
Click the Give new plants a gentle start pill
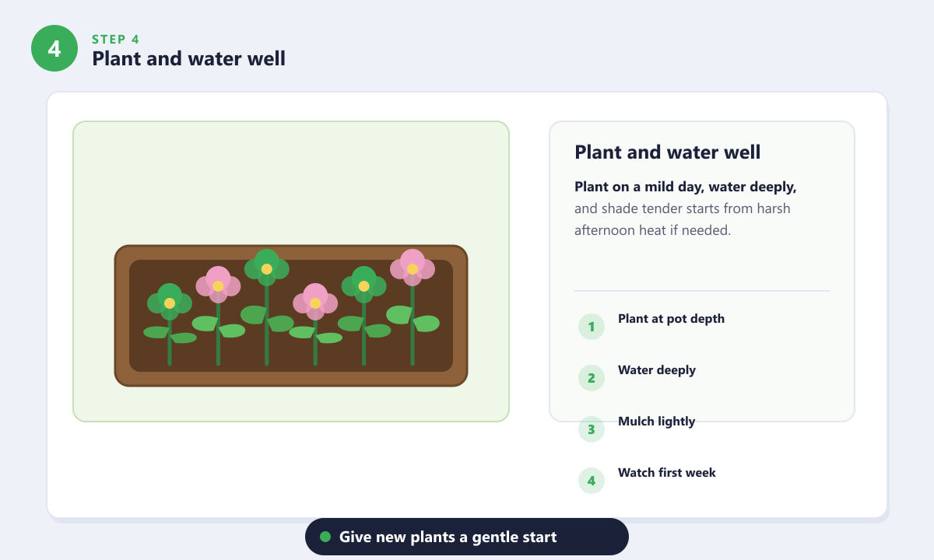coord(467,537)
